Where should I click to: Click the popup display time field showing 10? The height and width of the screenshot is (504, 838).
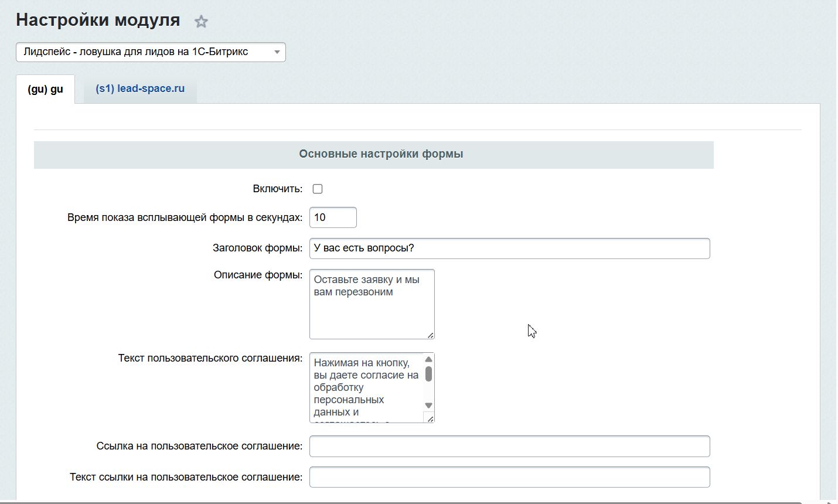332,217
